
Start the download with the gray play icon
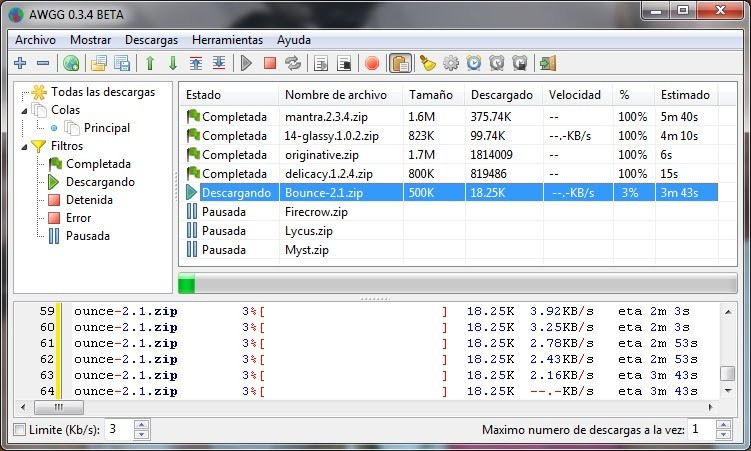(x=246, y=63)
